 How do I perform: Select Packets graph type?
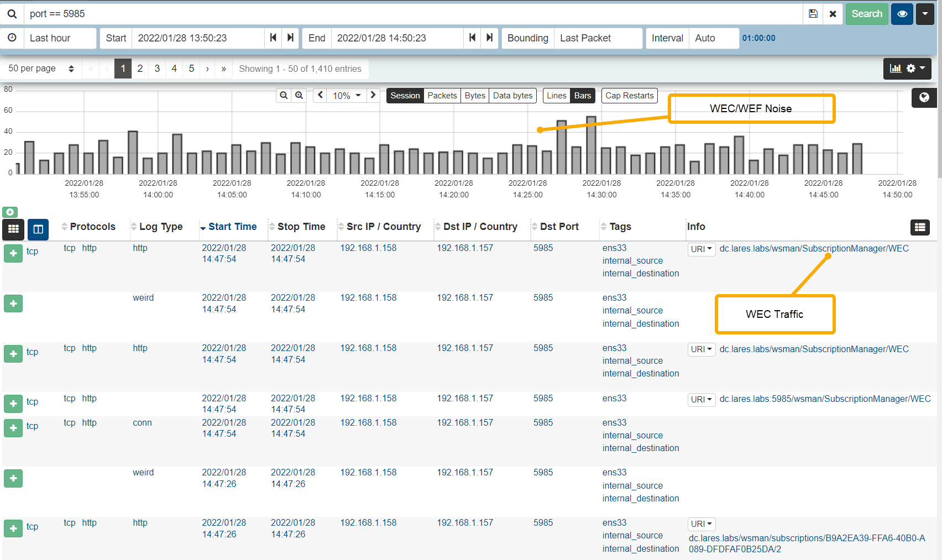tap(442, 96)
